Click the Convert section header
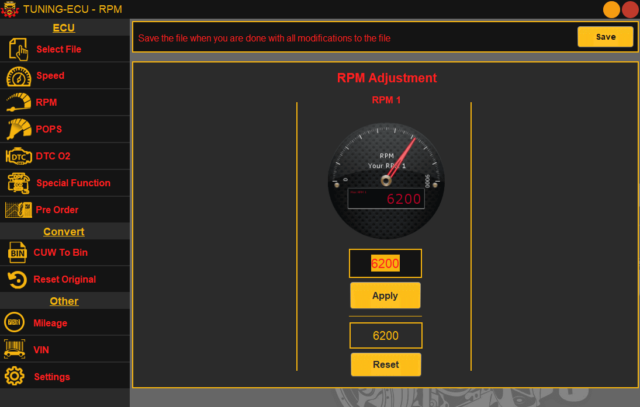 pos(64,231)
